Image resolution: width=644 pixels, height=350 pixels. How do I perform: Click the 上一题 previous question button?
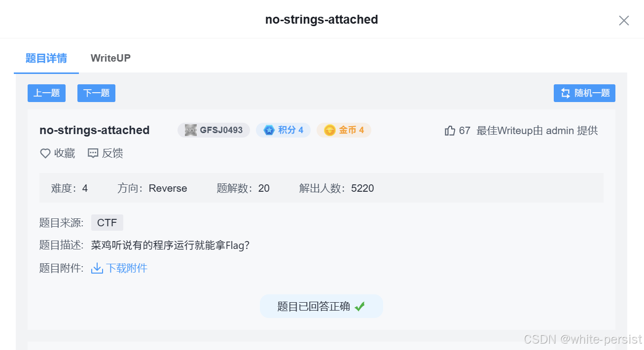[46, 93]
